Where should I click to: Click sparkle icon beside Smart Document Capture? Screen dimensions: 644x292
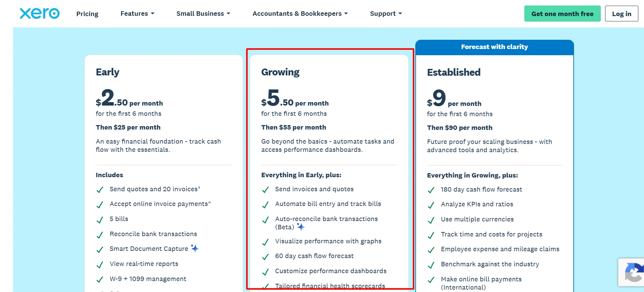[195, 248]
